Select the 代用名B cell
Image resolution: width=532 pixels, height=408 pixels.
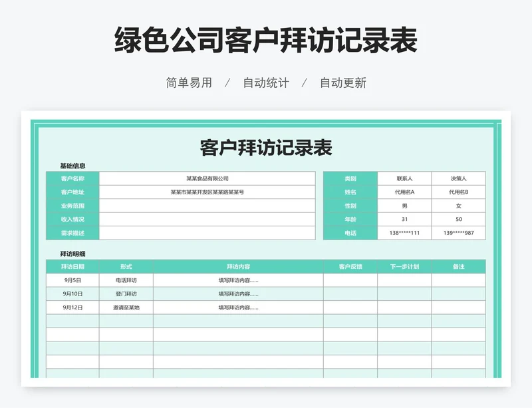(459, 192)
